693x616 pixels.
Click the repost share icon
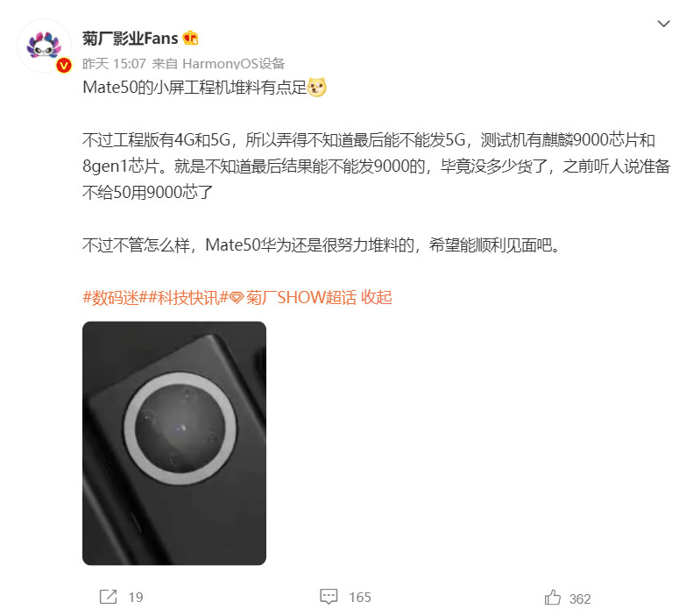point(109,597)
